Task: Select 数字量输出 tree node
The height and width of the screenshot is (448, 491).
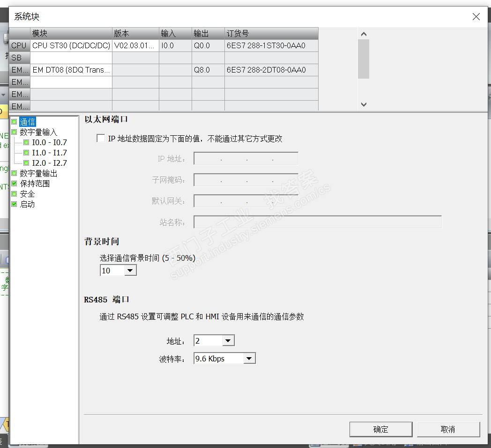Action: (38, 173)
